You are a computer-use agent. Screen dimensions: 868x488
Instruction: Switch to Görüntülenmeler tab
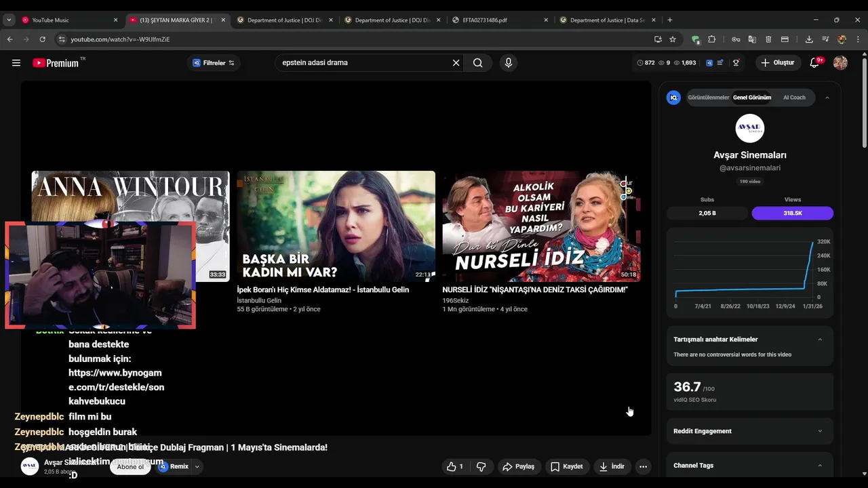[709, 98]
